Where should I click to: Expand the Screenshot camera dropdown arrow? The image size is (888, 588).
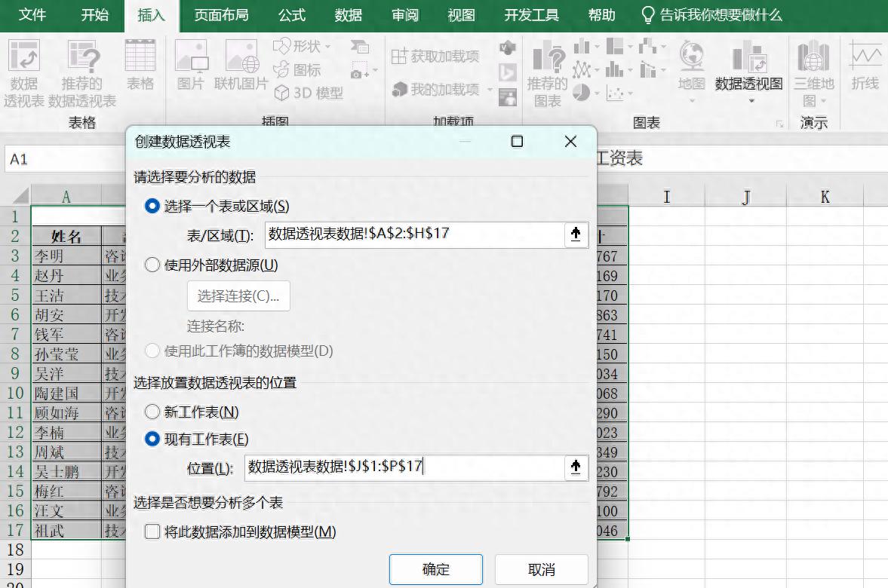375,72
